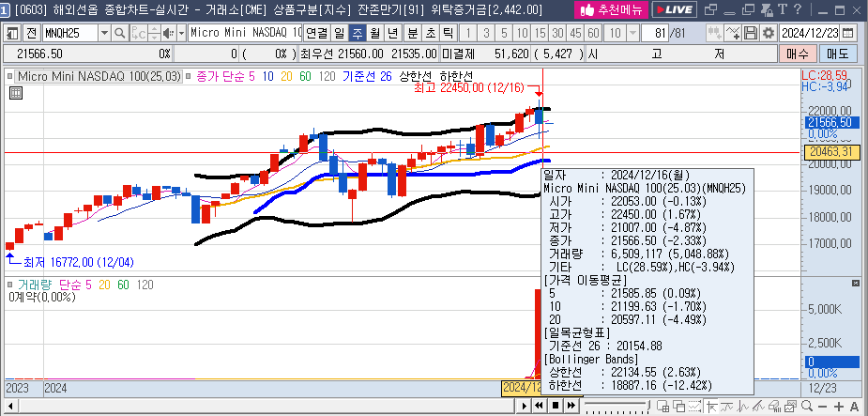
Task: Click the chart zoom magnifier icon
Action: (807, 406)
